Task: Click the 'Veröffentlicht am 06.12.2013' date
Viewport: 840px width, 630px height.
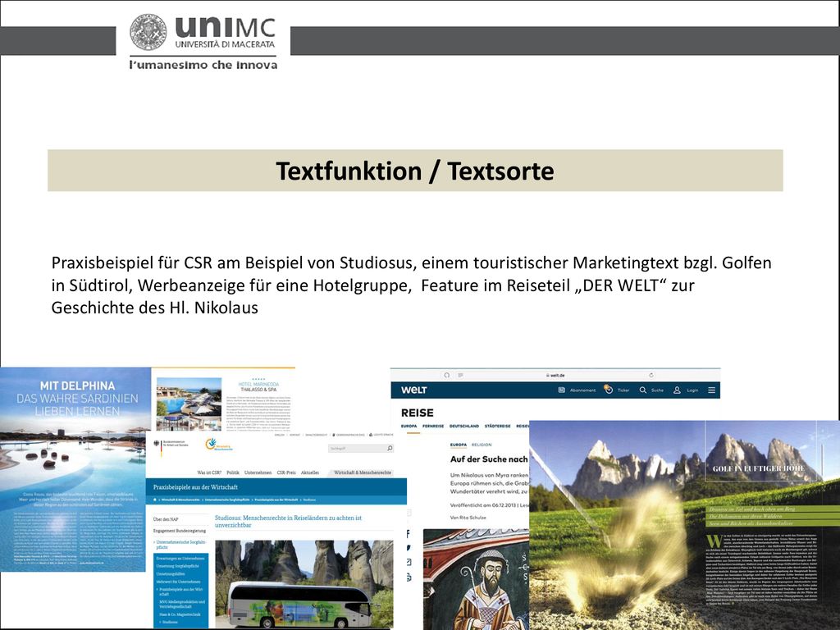Action: [x=484, y=505]
